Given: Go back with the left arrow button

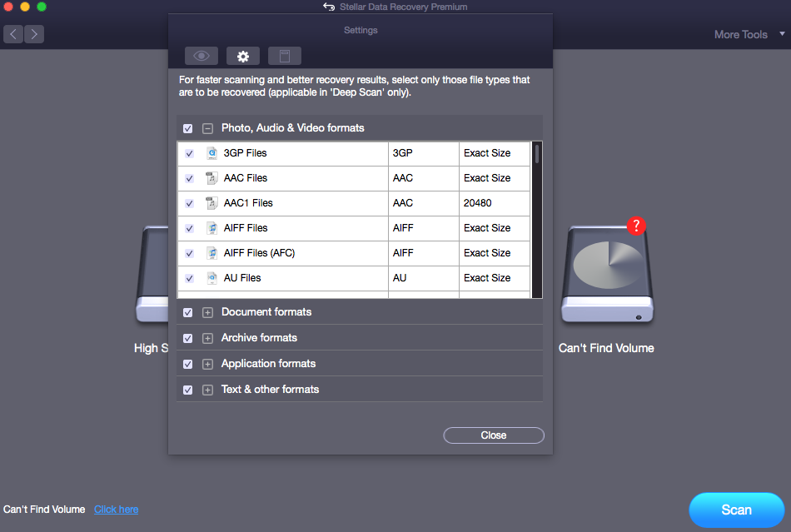Looking at the screenshot, I should (x=13, y=34).
